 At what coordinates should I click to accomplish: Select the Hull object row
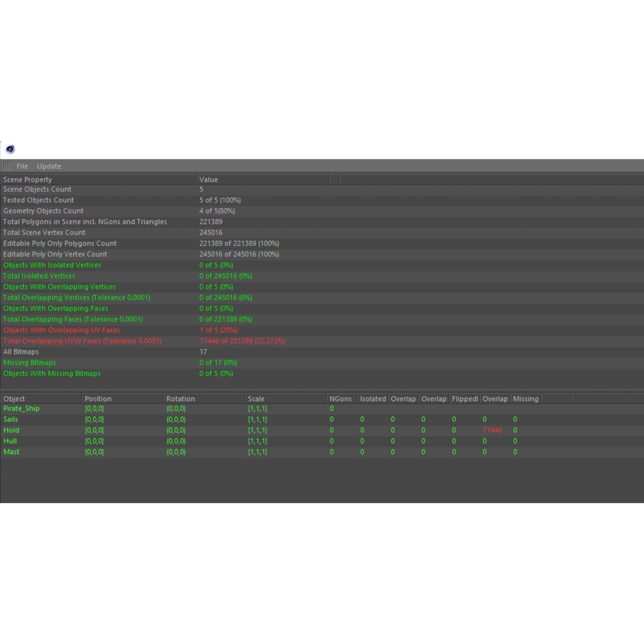pyautogui.click(x=10, y=441)
